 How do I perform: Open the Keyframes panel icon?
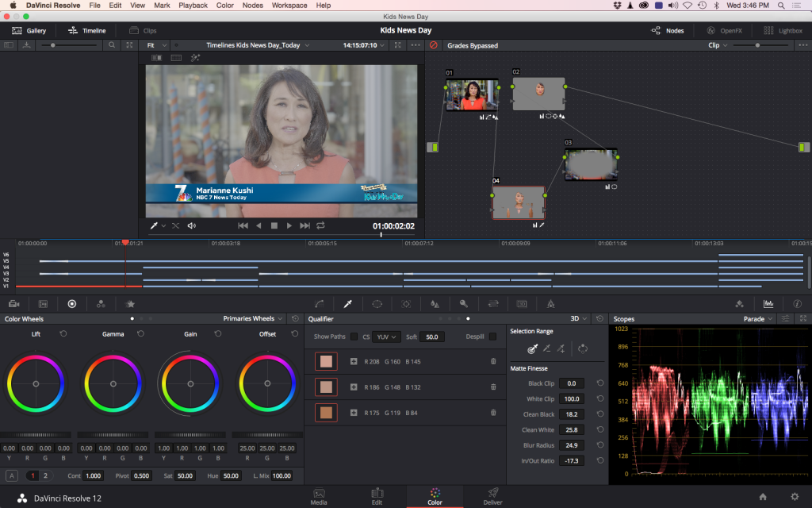(740, 304)
